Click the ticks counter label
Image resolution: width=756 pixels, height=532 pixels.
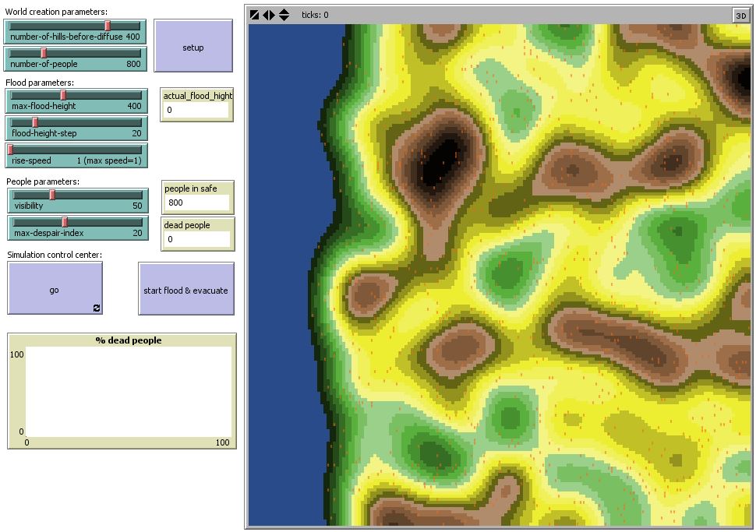[x=315, y=15]
